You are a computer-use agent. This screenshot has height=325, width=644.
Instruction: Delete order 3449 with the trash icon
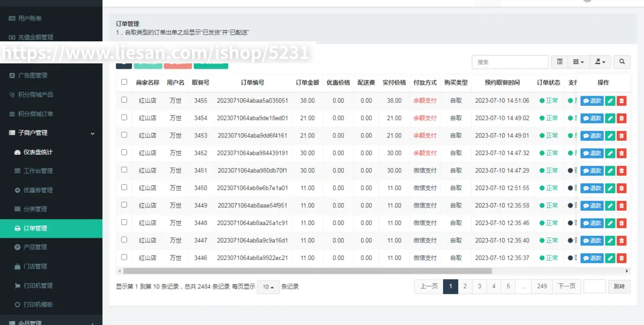621,205
